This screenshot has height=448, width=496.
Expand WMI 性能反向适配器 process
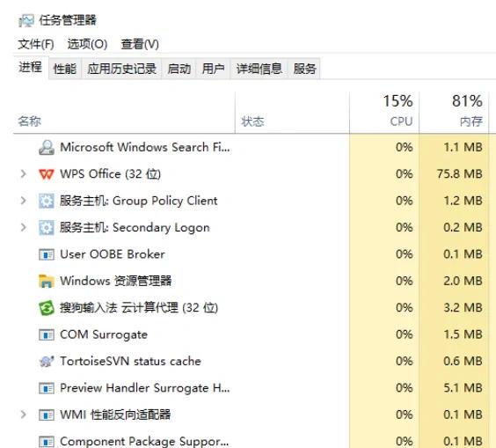pos(23,415)
